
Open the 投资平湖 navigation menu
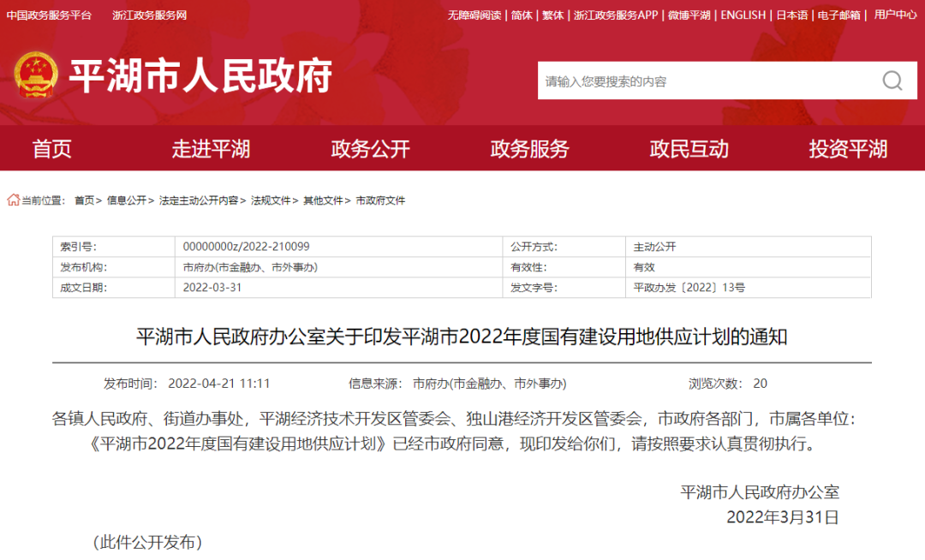pos(848,148)
